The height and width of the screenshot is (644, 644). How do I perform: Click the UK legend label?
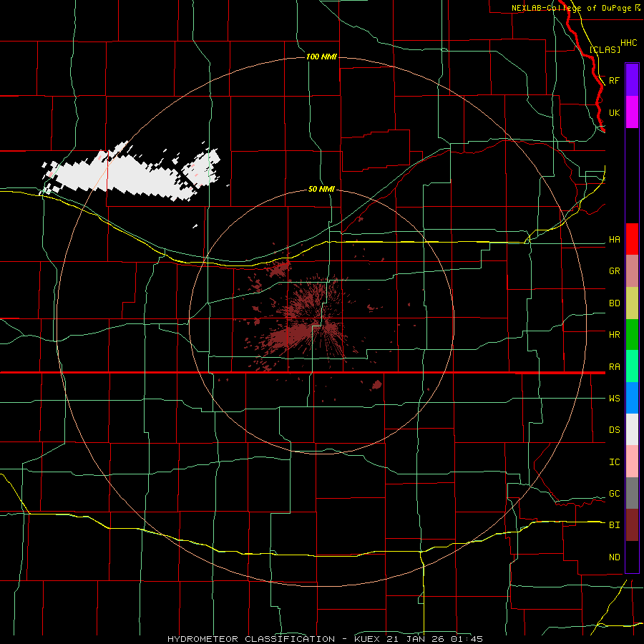click(614, 112)
